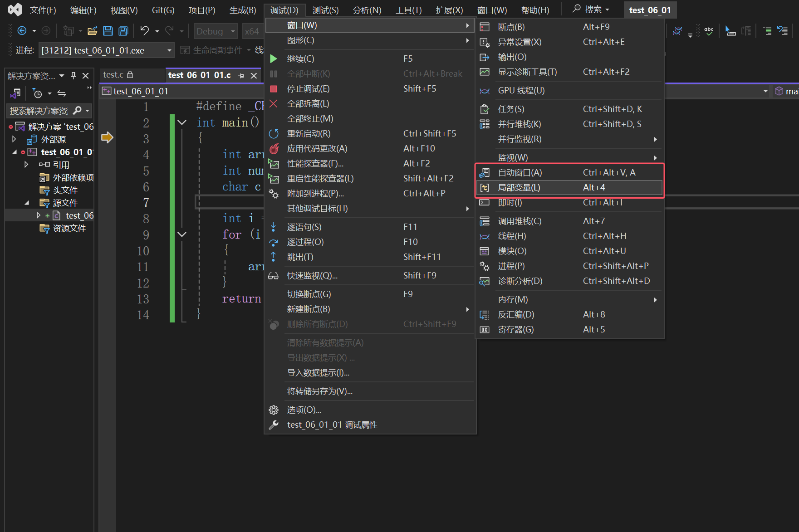Screen dimensions: 799x532
Task: Choose 逐语句(S) to step into
Action: (370, 227)
